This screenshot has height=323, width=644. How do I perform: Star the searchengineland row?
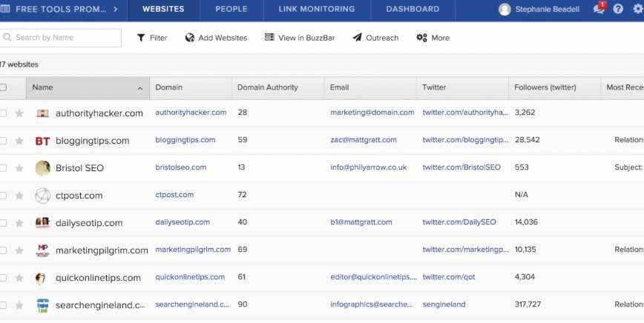click(x=19, y=305)
